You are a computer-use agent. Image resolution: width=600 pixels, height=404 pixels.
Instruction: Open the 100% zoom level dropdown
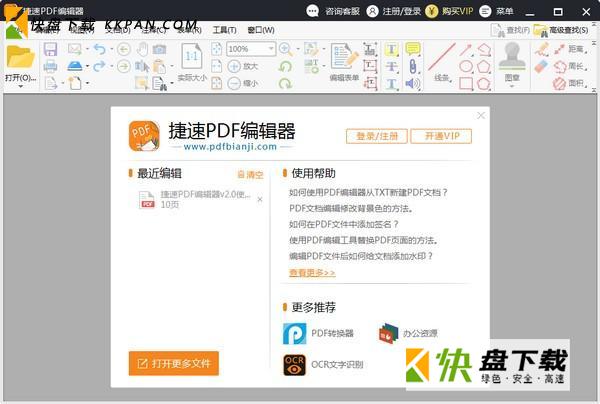tap(271, 49)
